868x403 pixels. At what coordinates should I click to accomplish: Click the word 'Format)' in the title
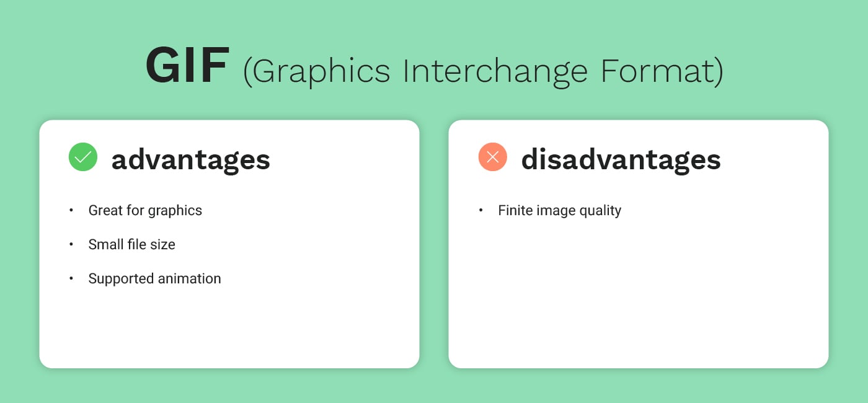coord(662,70)
